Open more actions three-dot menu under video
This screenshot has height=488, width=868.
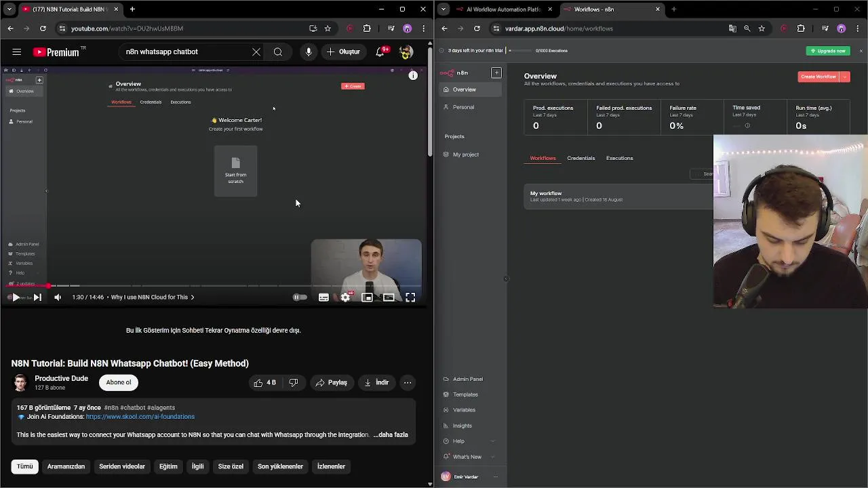click(408, 382)
